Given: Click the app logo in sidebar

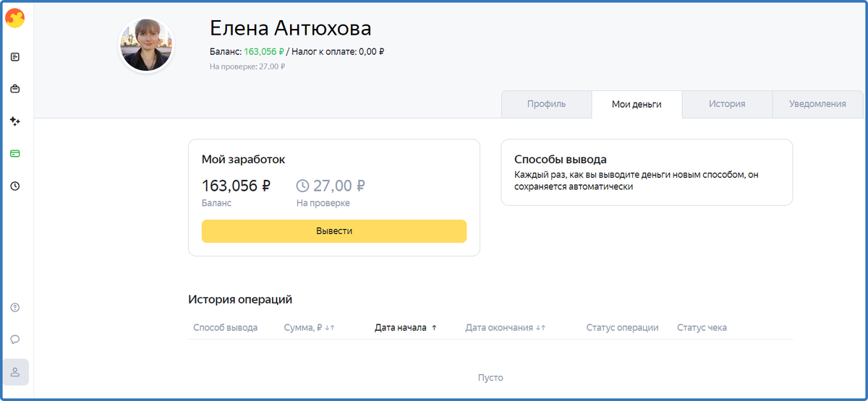Looking at the screenshot, I should tap(15, 18).
